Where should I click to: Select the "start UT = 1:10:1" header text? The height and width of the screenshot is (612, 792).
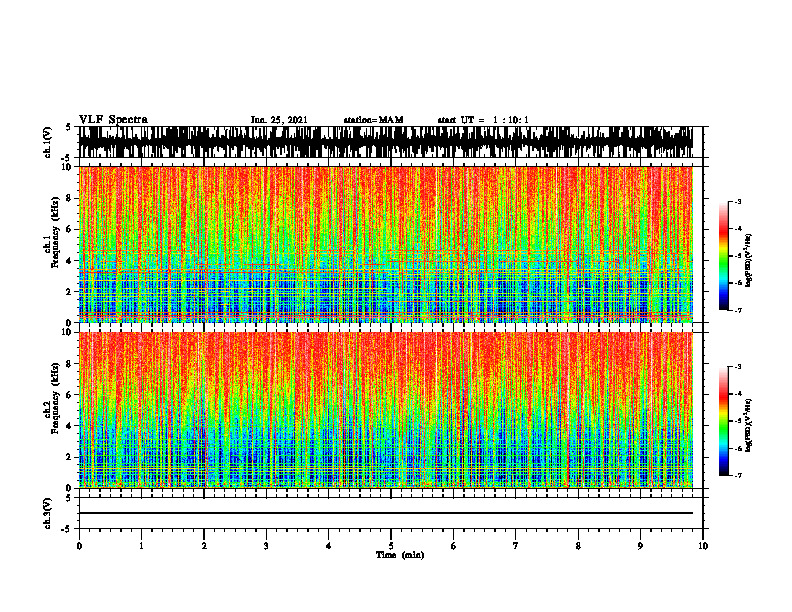tap(483, 120)
